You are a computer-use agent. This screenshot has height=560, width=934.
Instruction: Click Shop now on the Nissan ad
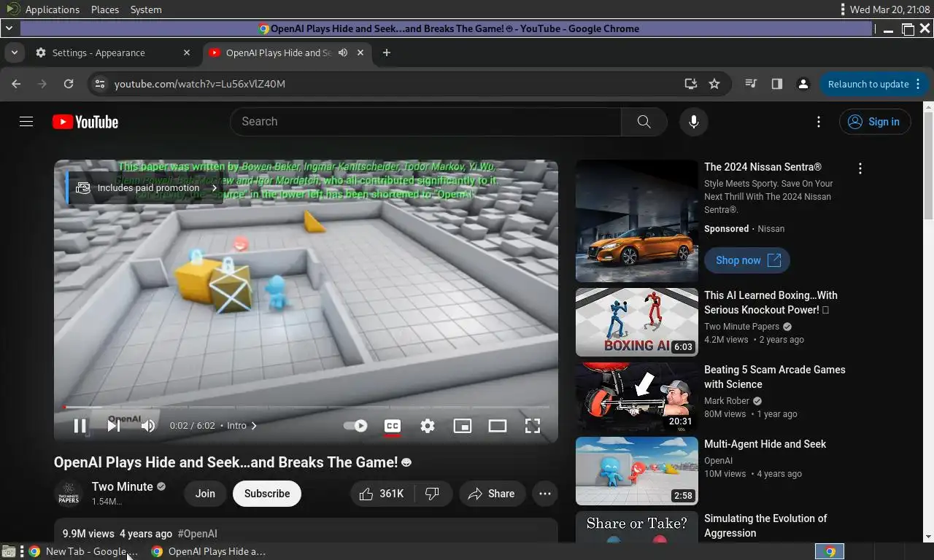(747, 260)
